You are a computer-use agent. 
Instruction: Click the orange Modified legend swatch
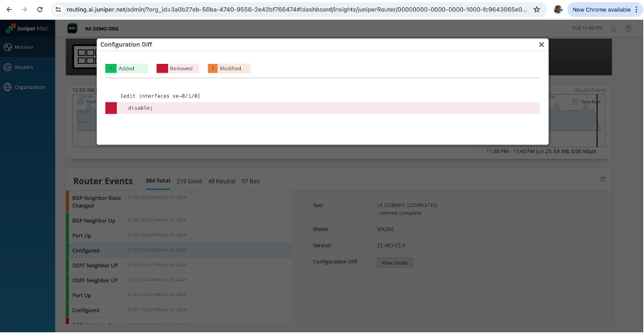coord(213,68)
